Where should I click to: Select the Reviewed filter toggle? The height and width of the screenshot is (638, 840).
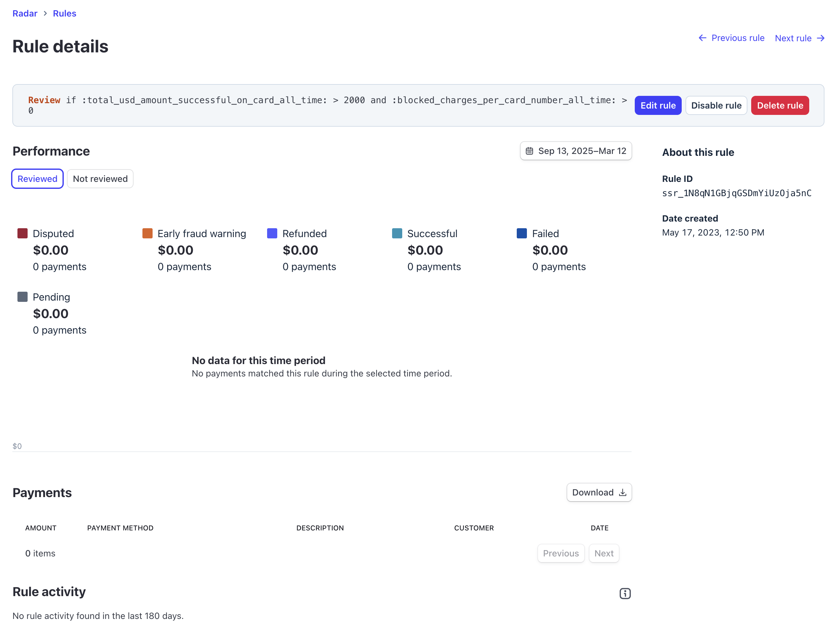(37, 179)
